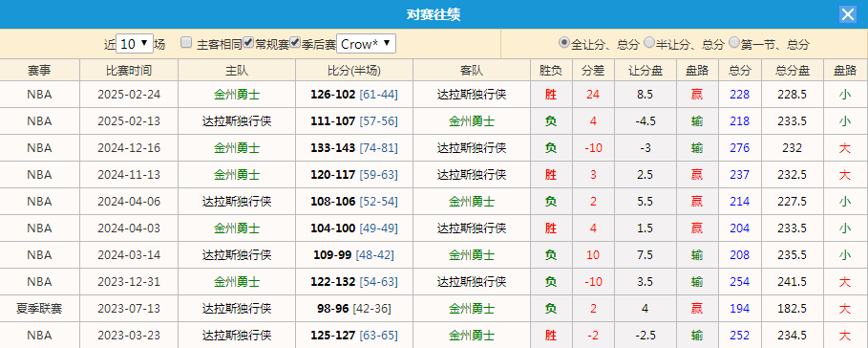Click the 对赛往绩 dialog title

[434, 14]
